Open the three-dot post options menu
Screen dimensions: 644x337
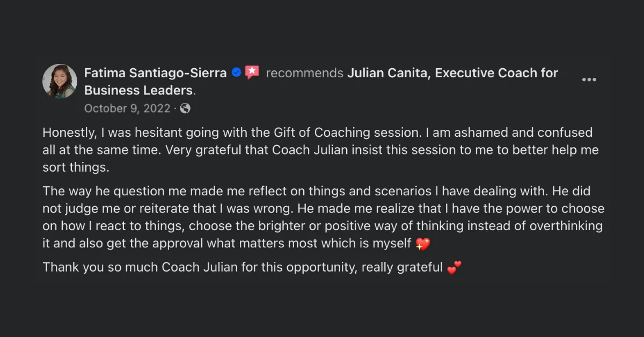click(589, 80)
